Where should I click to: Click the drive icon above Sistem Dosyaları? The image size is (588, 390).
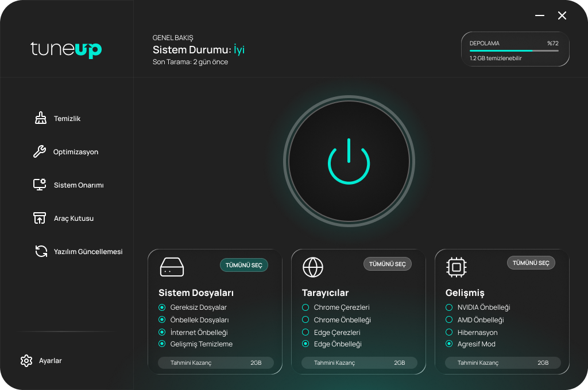(x=172, y=267)
